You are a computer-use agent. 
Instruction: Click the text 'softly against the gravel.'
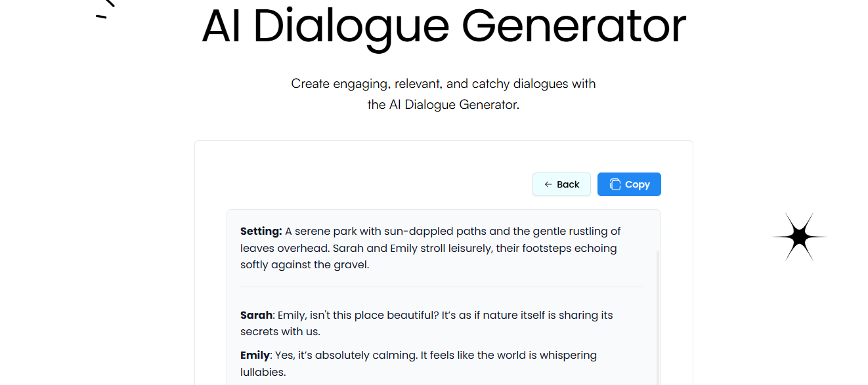(x=305, y=265)
